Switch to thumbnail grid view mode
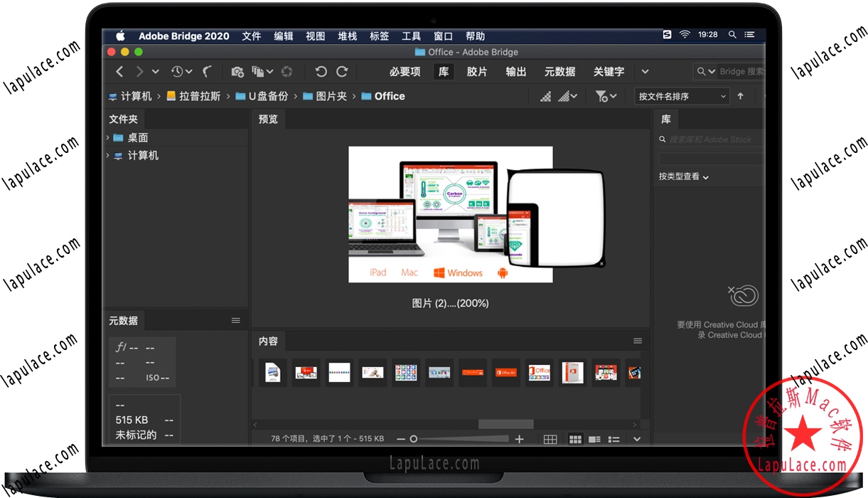Image resolution: width=868 pixels, height=498 pixels. click(575, 439)
